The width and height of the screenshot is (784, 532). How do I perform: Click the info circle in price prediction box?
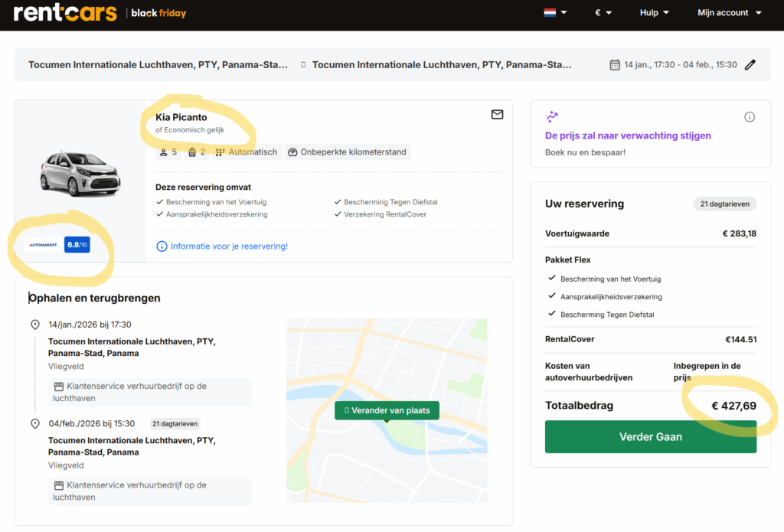click(750, 117)
